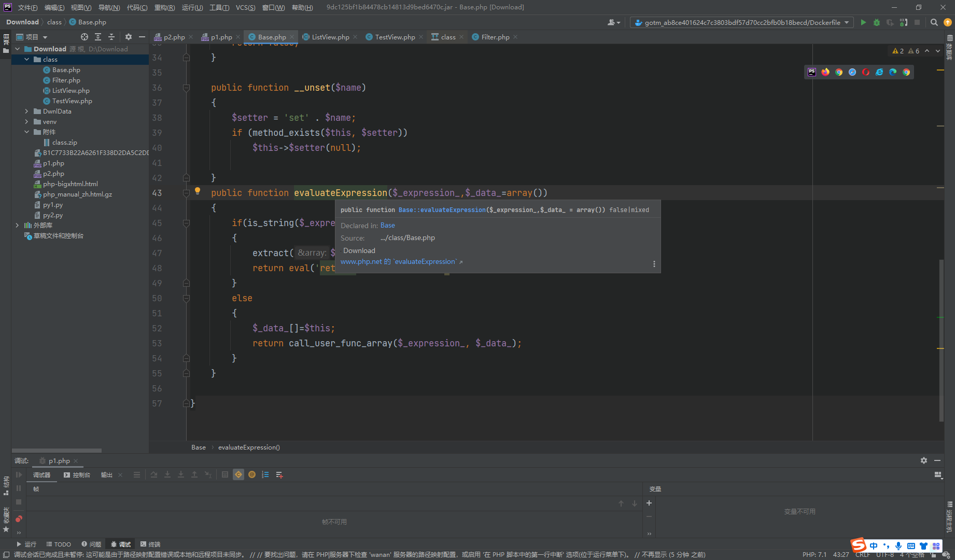Toggle the @ annotation filter in debugger

tap(252, 474)
